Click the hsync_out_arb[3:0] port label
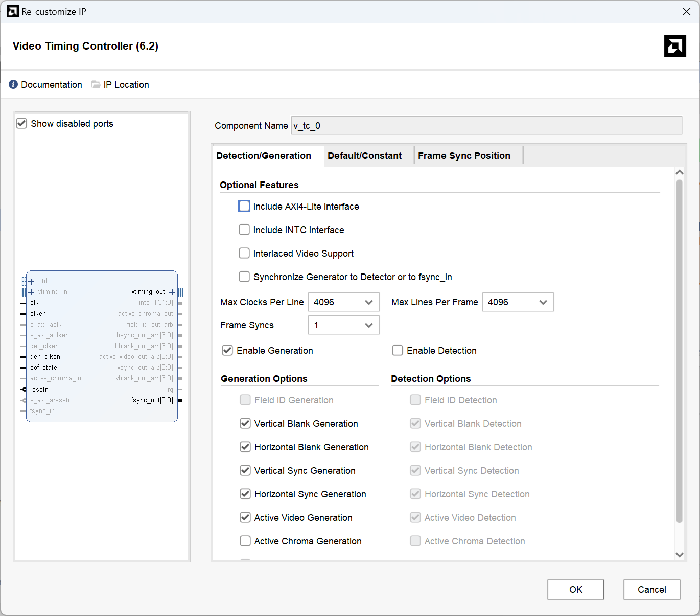The image size is (700, 616). tap(145, 335)
